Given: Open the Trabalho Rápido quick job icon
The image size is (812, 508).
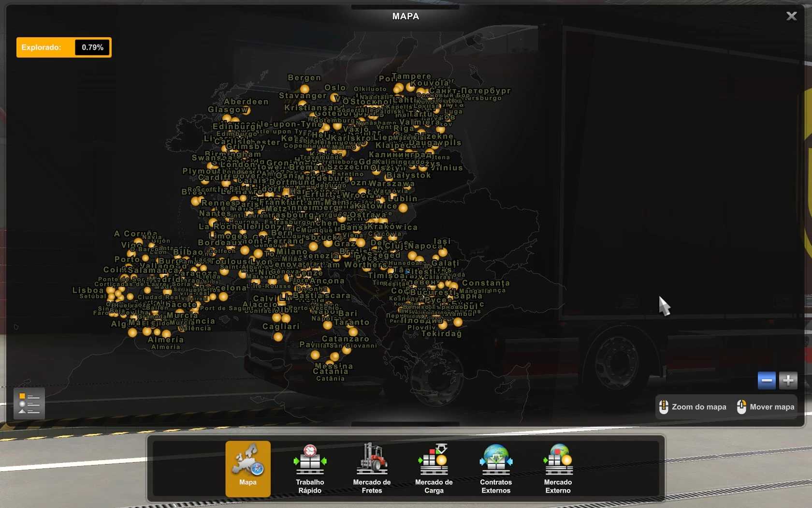Looking at the screenshot, I should pos(310,468).
